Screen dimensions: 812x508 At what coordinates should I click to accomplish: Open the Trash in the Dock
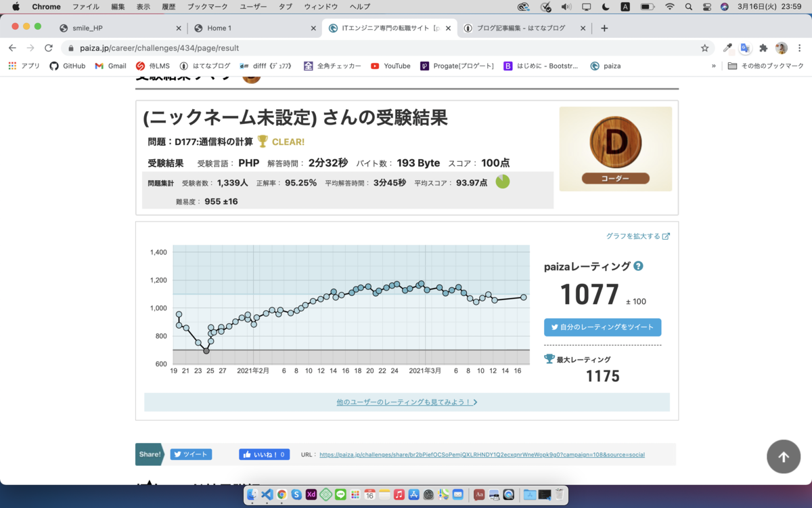[x=560, y=495]
